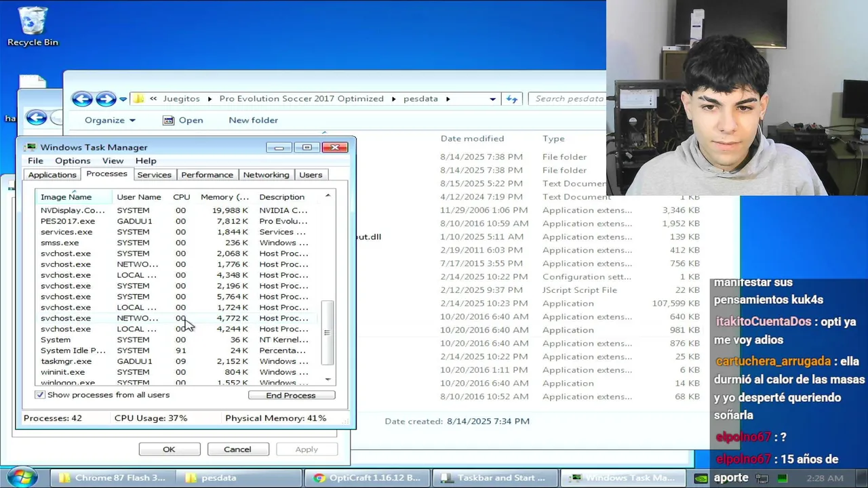Sort processes by Image Name column

point(73,197)
